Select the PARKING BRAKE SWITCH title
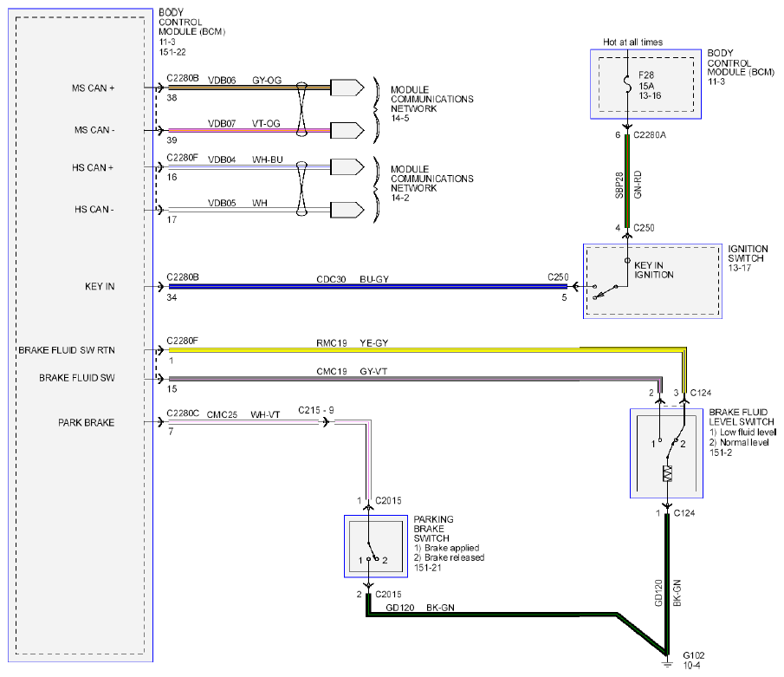The height and width of the screenshot is (677, 784). [x=433, y=529]
